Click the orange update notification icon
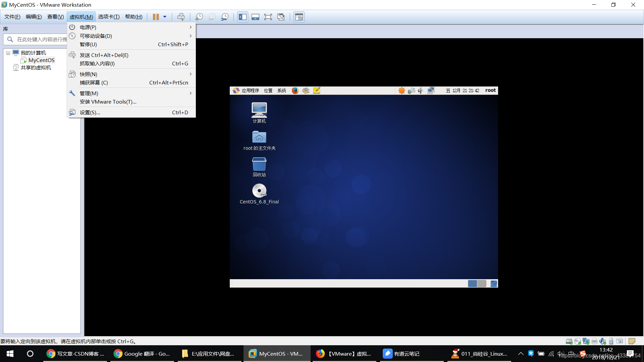This screenshot has width=644, height=362. pyautogui.click(x=401, y=90)
